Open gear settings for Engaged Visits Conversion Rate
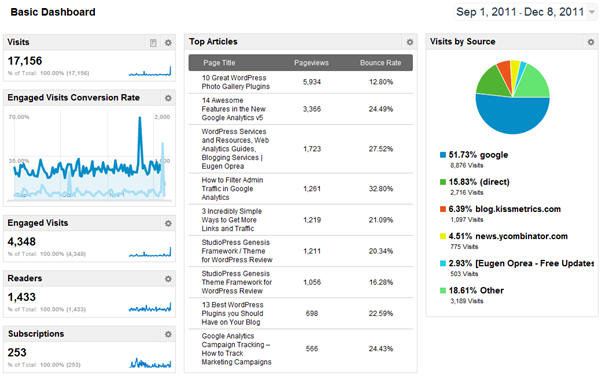 168,98
